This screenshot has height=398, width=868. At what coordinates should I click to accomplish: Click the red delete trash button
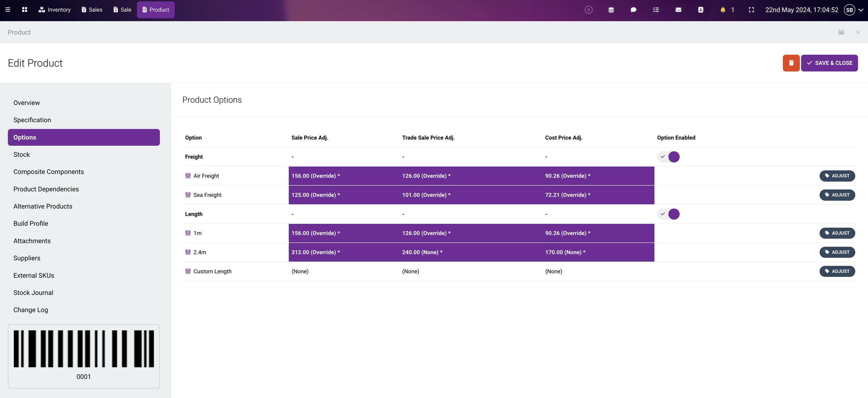791,63
